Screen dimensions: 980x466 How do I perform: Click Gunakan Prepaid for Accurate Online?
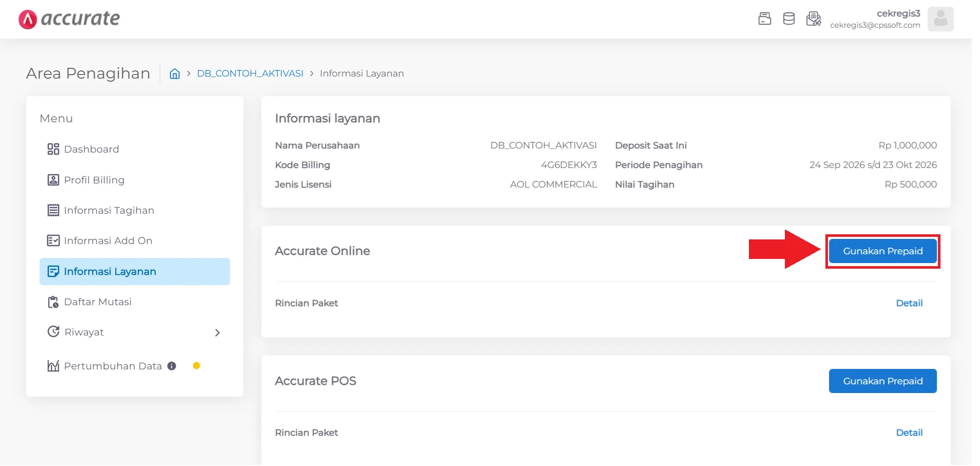[882, 251]
